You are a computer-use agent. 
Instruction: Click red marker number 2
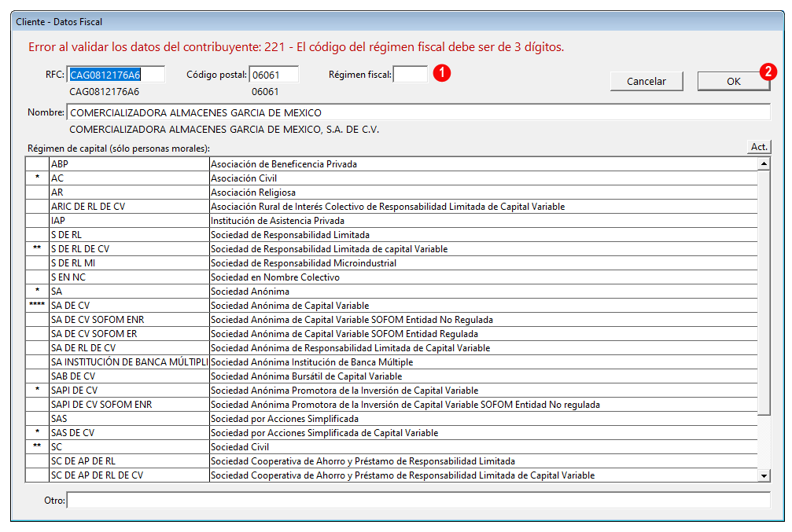(x=768, y=70)
